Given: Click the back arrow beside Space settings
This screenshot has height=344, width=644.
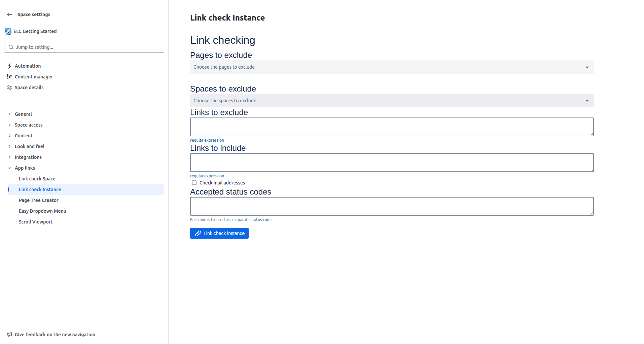Looking at the screenshot, I should click(x=9, y=14).
